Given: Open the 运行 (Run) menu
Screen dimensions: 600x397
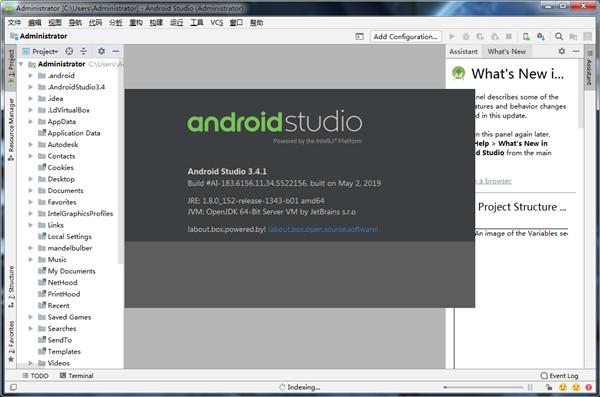Looking at the screenshot, I should (x=176, y=23).
